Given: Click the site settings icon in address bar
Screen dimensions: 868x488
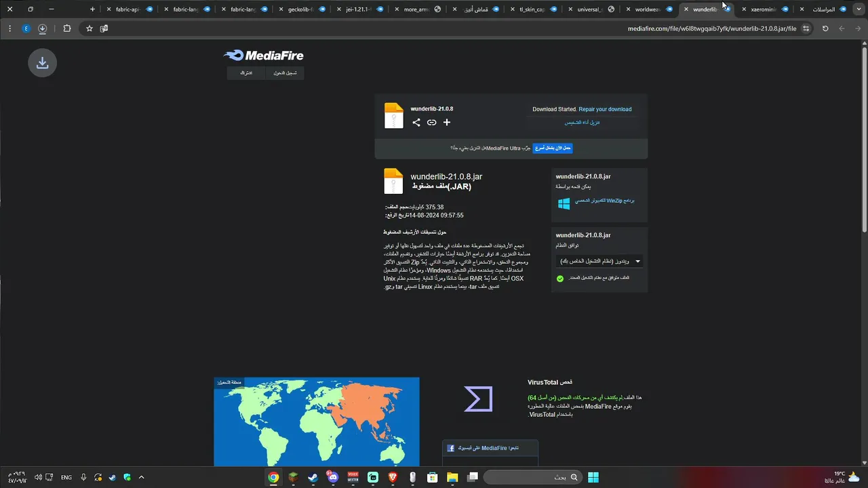Looking at the screenshot, I should pos(806,28).
